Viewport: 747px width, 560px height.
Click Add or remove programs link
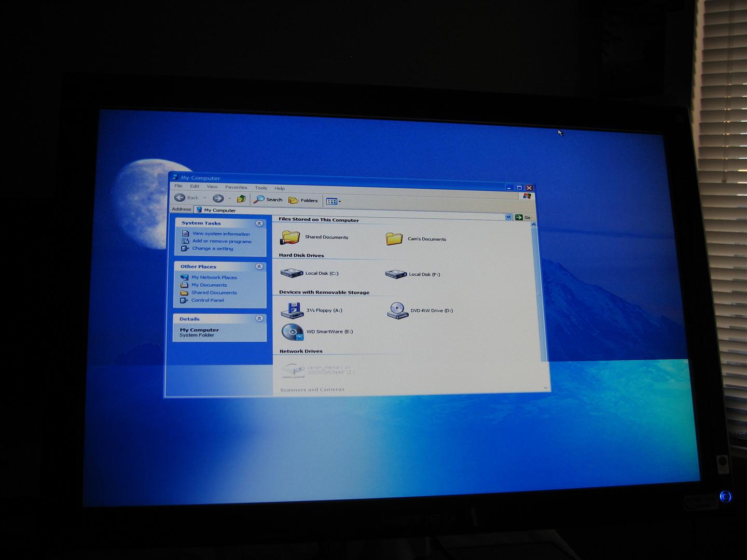[x=222, y=241]
